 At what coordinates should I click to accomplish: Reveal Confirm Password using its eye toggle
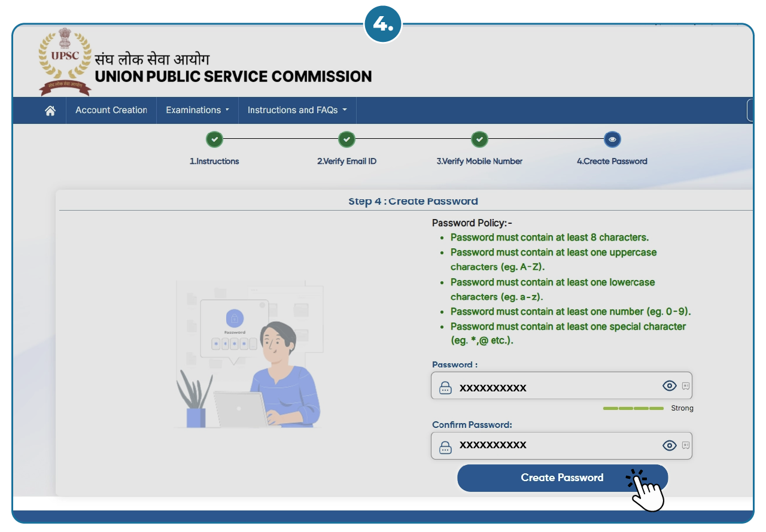click(x=669, y=445)
